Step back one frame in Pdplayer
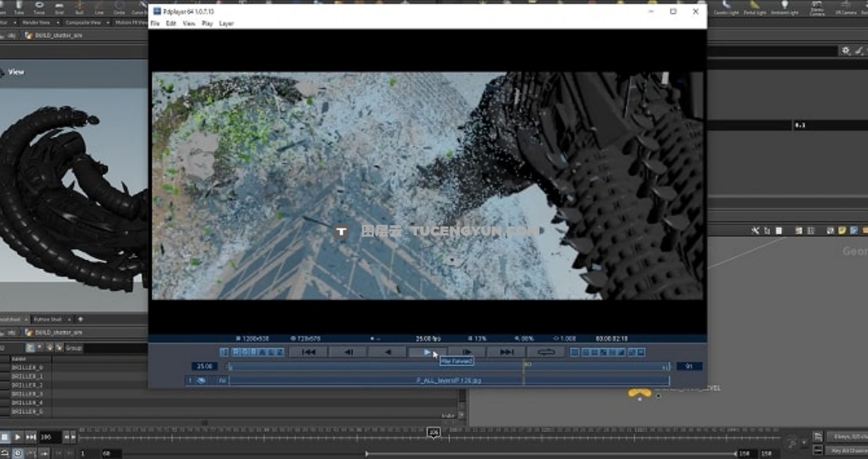This screenshot has height=459, width=868. (348, 352)
